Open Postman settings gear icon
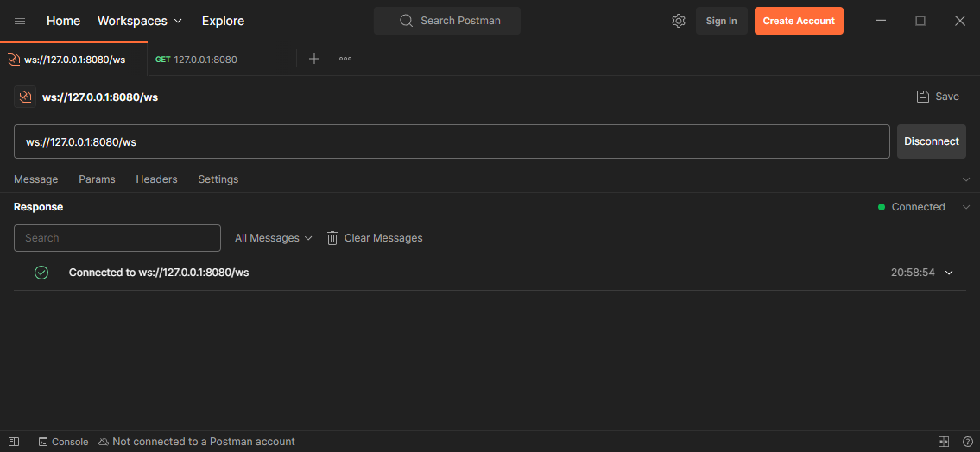980x452 pixels. (679, 21)
